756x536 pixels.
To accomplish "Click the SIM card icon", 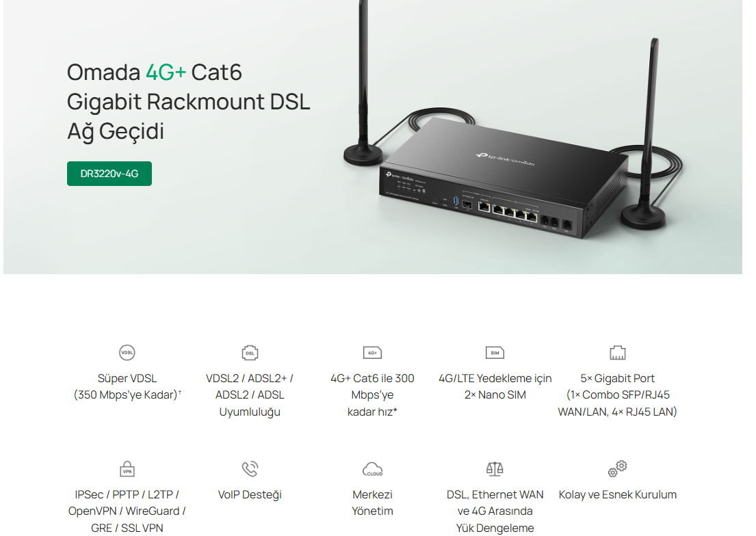I will pos(495,353).
